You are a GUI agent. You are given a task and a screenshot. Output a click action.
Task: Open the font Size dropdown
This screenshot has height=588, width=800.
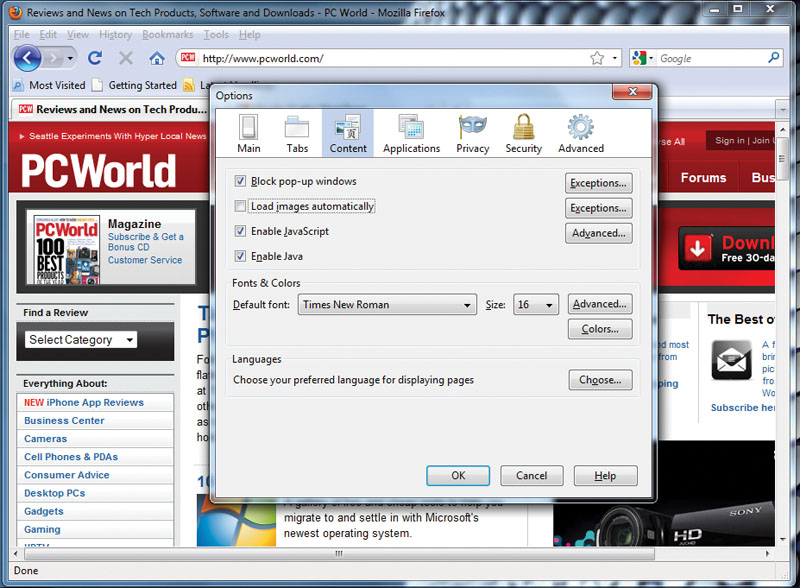[536, 305]
